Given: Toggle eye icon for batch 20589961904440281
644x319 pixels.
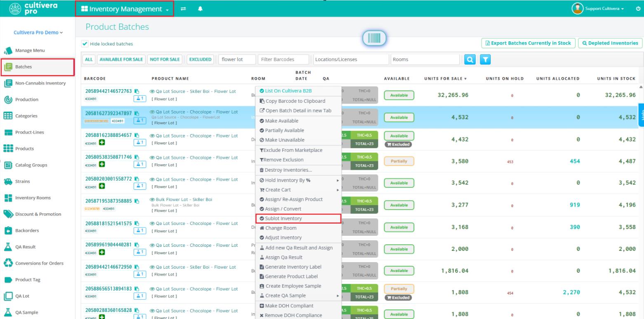Looking at the screenshot, I should pyautogui.click(x=152, y=246).
